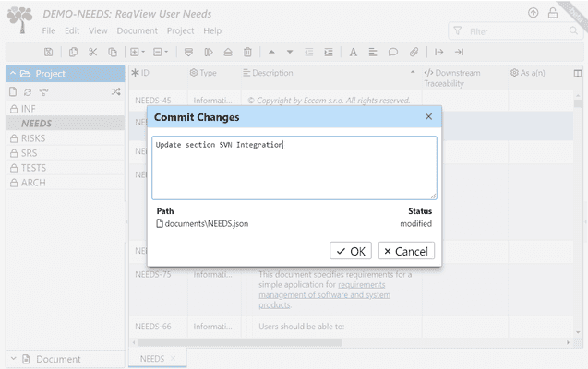
Task: Click into the commit message text box
Action: [x=294, y=167]
